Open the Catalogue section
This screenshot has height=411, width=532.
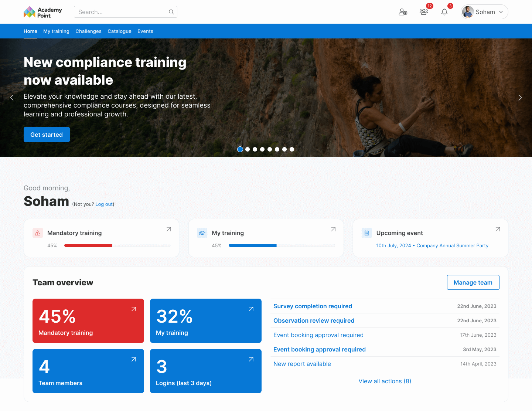(x=119, y=31)
